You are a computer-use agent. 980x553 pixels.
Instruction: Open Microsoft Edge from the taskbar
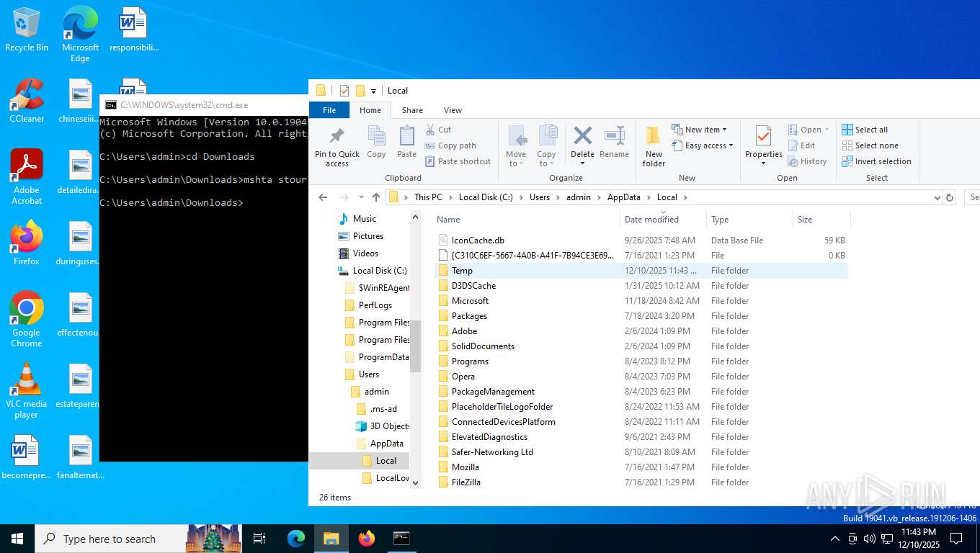[296, 539]
